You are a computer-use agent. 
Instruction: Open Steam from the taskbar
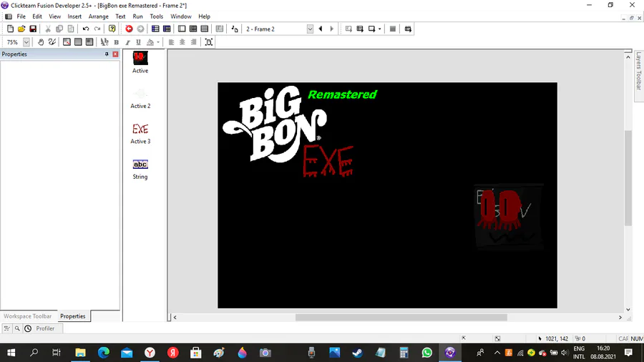357,353
